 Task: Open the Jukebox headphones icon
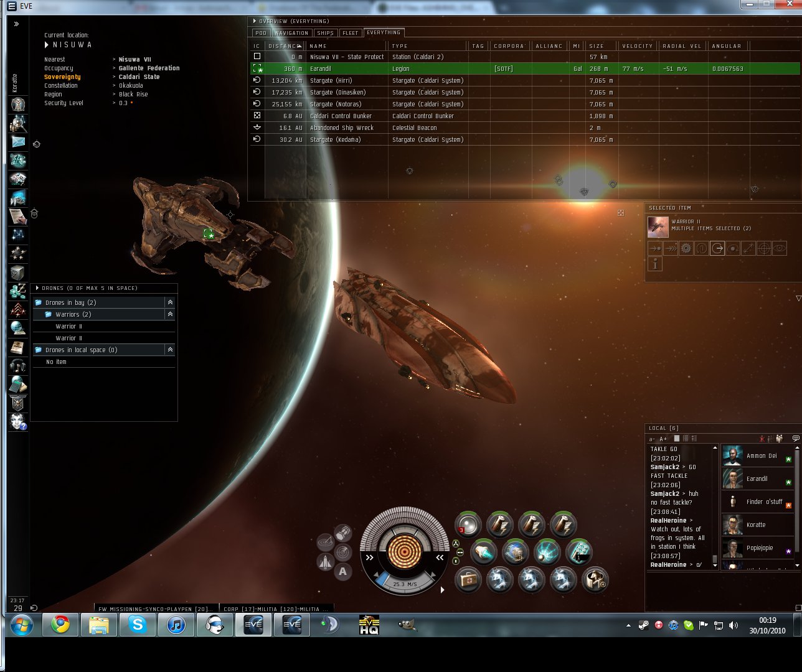[x=18, y=366]
